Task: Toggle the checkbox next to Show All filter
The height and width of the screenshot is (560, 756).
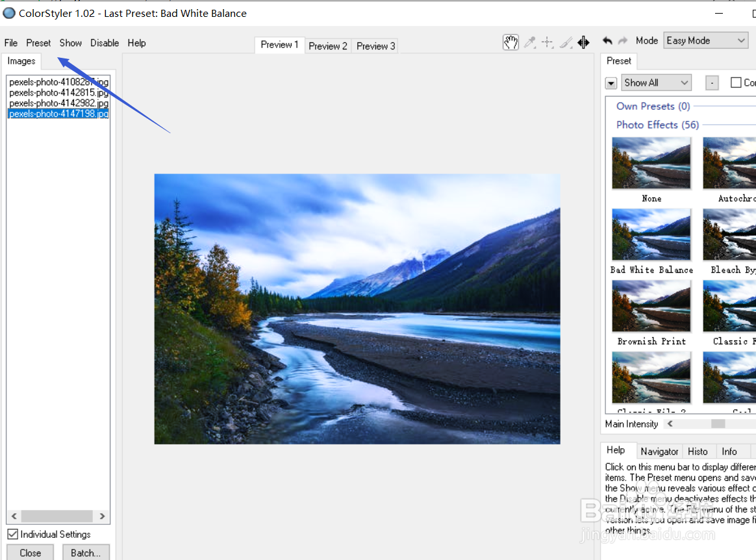Action: coord(736,83)
